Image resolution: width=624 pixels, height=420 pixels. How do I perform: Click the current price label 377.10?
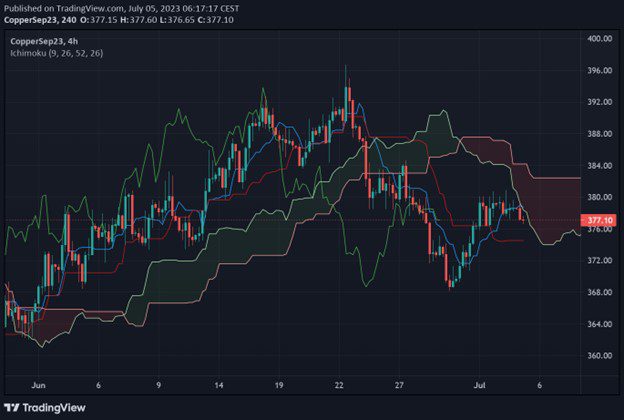pos(599,220)
